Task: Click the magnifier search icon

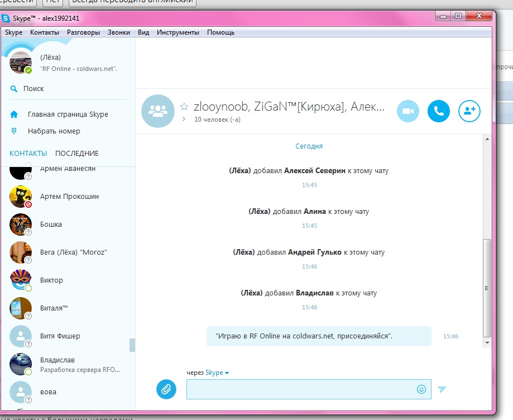Action: click(14, 89)
